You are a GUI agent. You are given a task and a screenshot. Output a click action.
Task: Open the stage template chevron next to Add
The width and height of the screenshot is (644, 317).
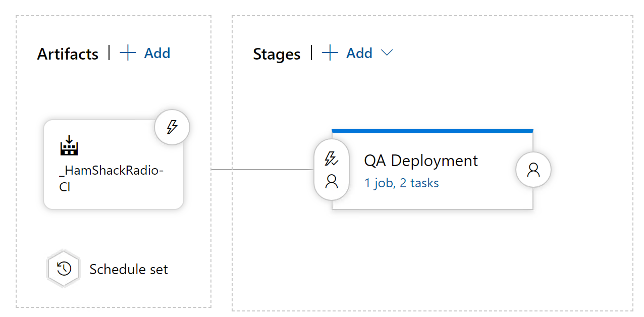pos(387,53)
